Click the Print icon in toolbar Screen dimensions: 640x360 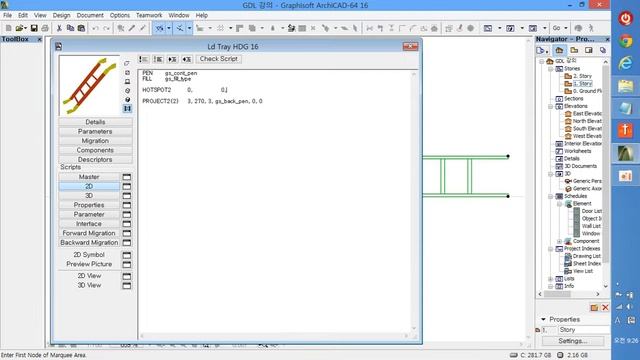coord(45,28)
